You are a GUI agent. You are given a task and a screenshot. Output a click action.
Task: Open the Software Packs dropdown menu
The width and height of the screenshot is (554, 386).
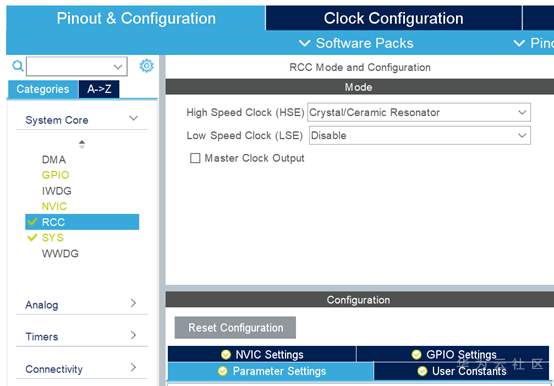(356, 43)
